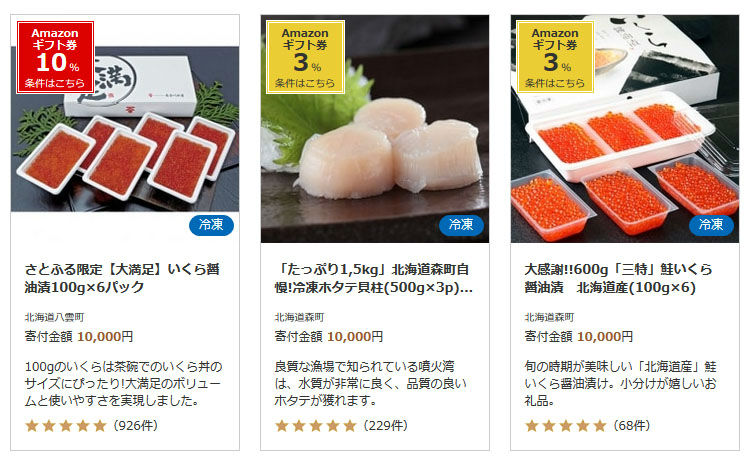Open the scallop product photo

pos(375,129)
